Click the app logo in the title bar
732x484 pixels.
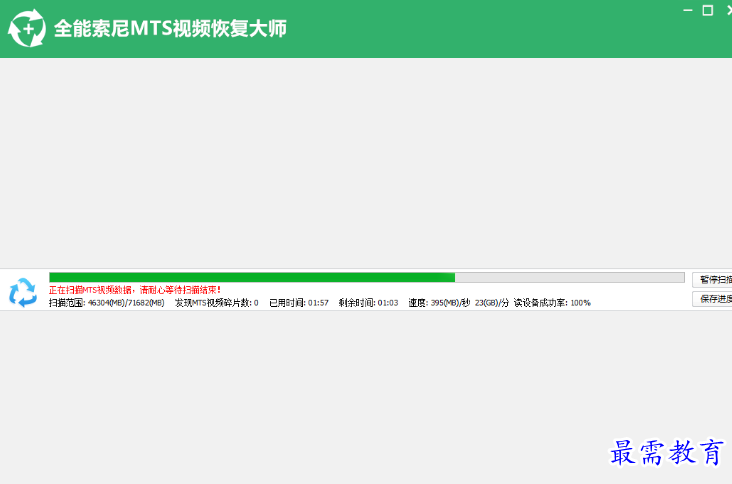tap(27, 28)
